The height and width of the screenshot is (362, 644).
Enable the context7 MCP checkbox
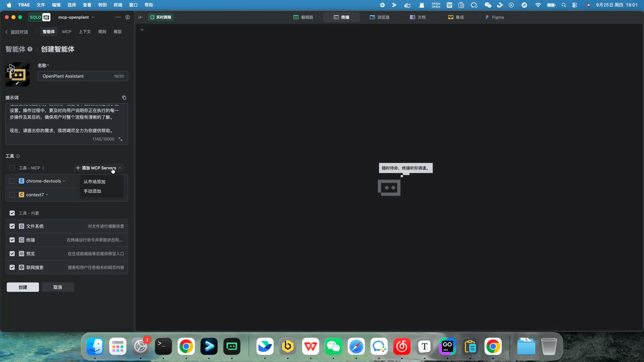tap(12, 195)
